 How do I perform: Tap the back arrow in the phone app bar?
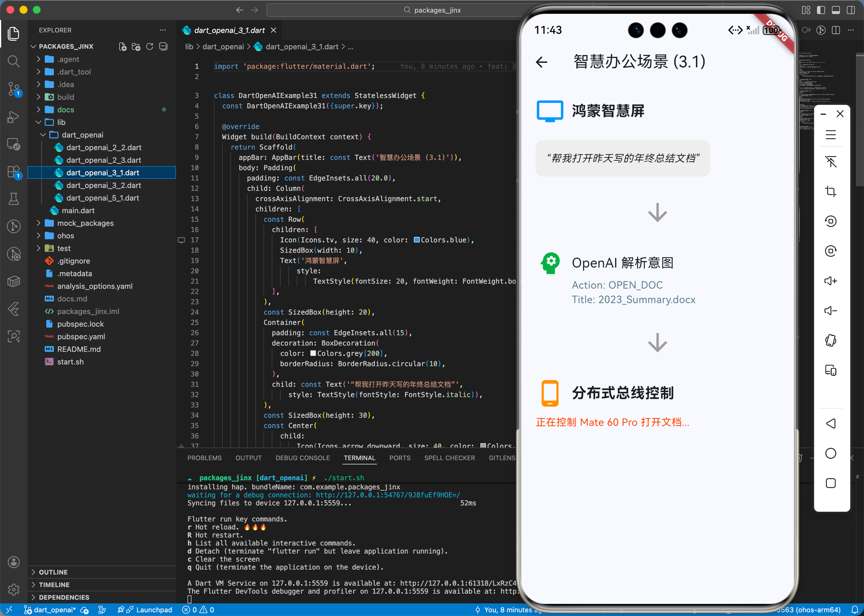tap(542, 62)
